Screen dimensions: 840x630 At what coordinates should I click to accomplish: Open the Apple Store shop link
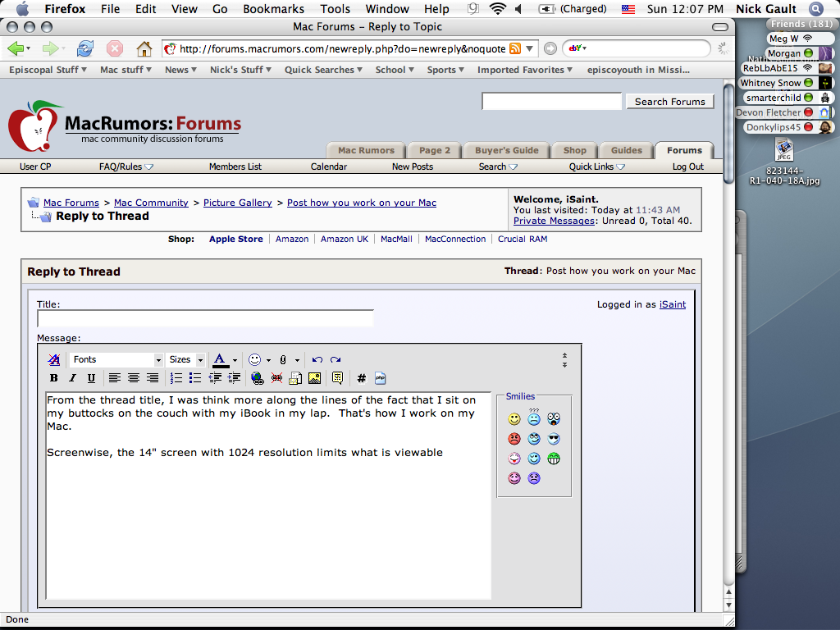235,239
